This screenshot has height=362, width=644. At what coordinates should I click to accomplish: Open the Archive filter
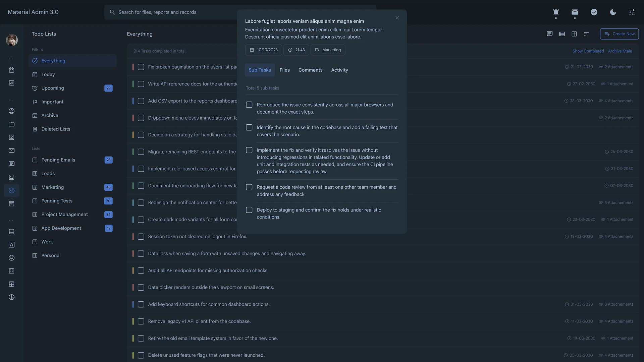72,115
